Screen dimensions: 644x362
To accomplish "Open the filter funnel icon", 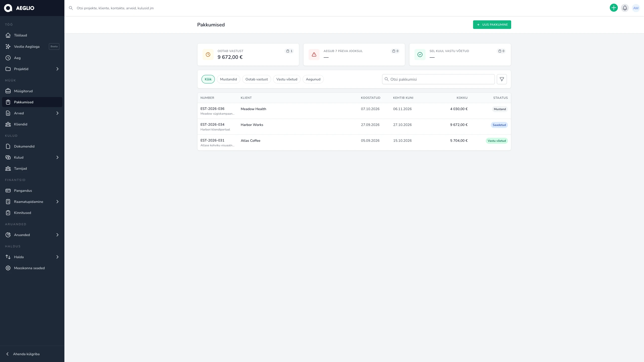I will click(x=502, y=79).
